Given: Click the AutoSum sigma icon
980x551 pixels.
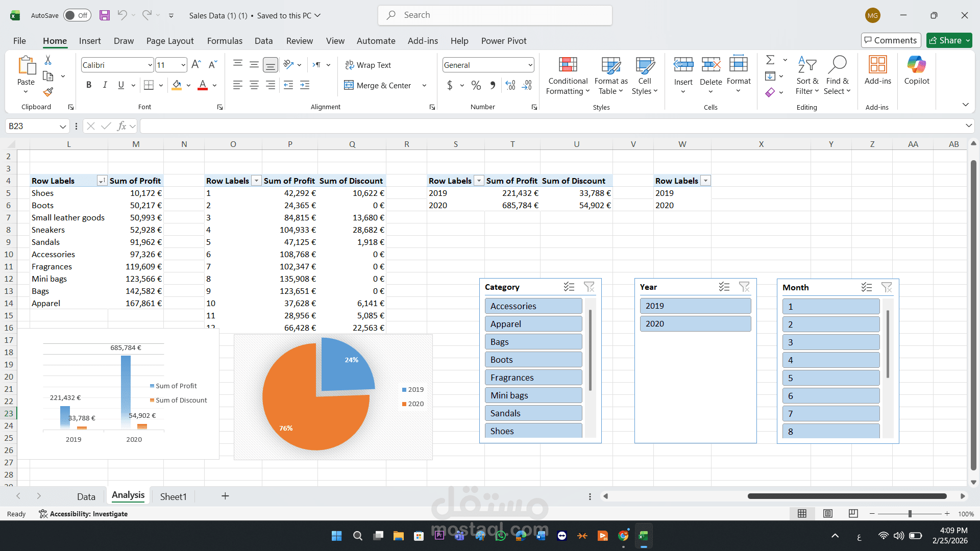Looking at the screenshot, I should pos(770,60).
